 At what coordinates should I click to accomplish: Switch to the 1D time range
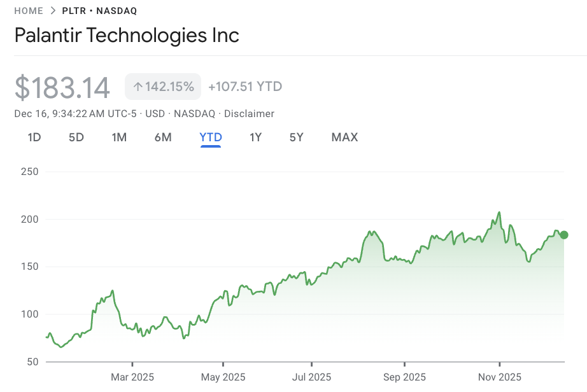pyautogui.click(x=34, y=137)
